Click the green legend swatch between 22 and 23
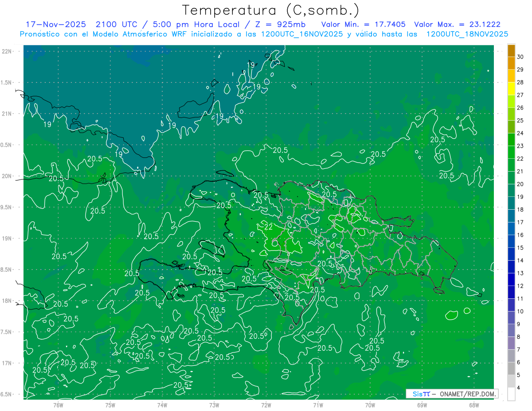The image size is (532, 411). [511, 152]
